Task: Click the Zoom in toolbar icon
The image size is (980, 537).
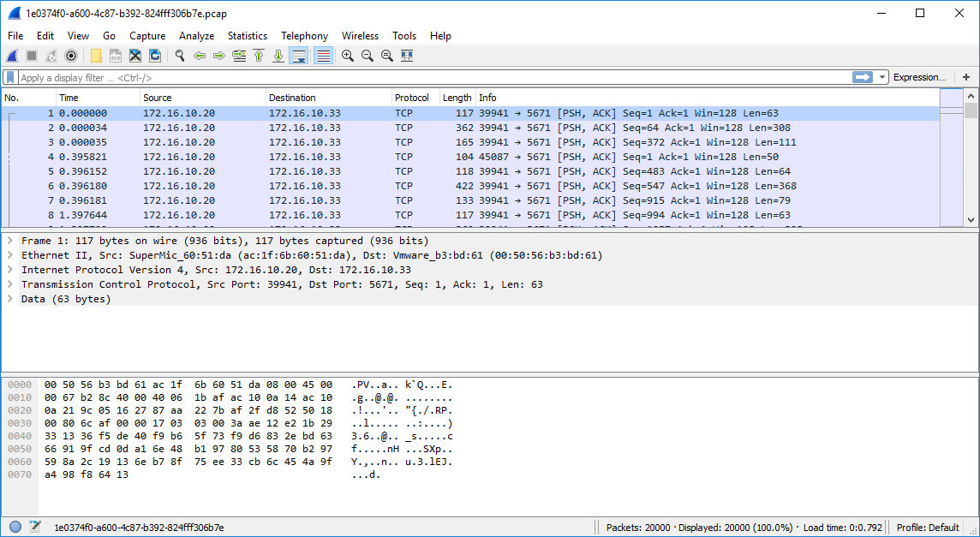Action: point(348,56)
